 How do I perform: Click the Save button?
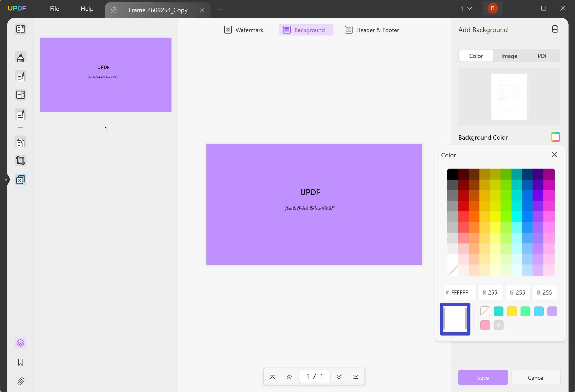point(483,378)
